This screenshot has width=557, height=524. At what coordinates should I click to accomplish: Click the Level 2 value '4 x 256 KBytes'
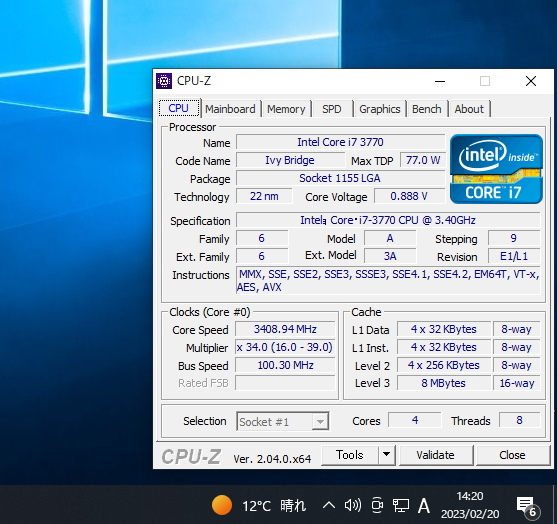(444, 365)
